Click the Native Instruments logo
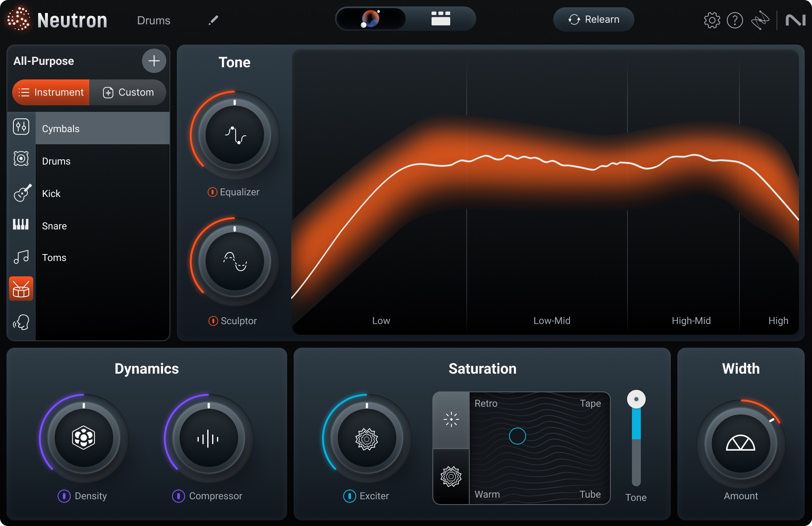 tap(795, 20)
